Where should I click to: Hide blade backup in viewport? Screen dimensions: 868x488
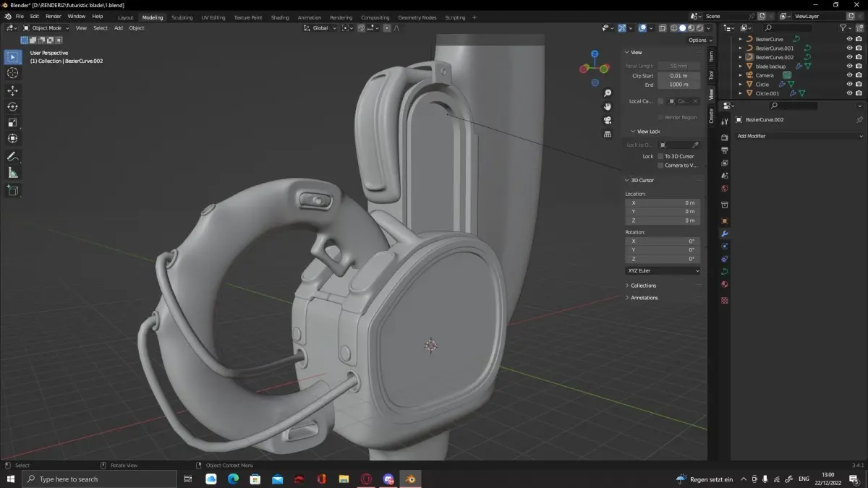tap(849, 66)
